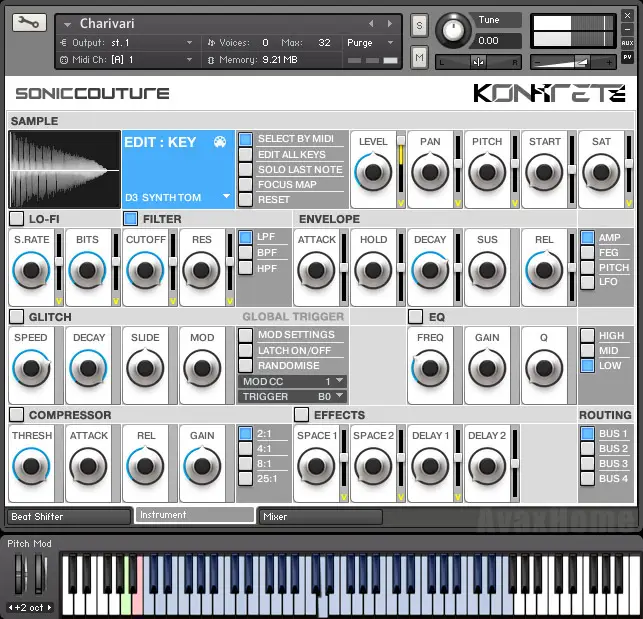
Task: Select previous preset with left arrow
Action: pos(371,24)
